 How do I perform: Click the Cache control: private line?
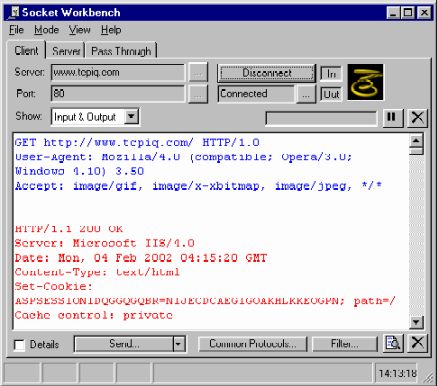(x=94, y=315)
